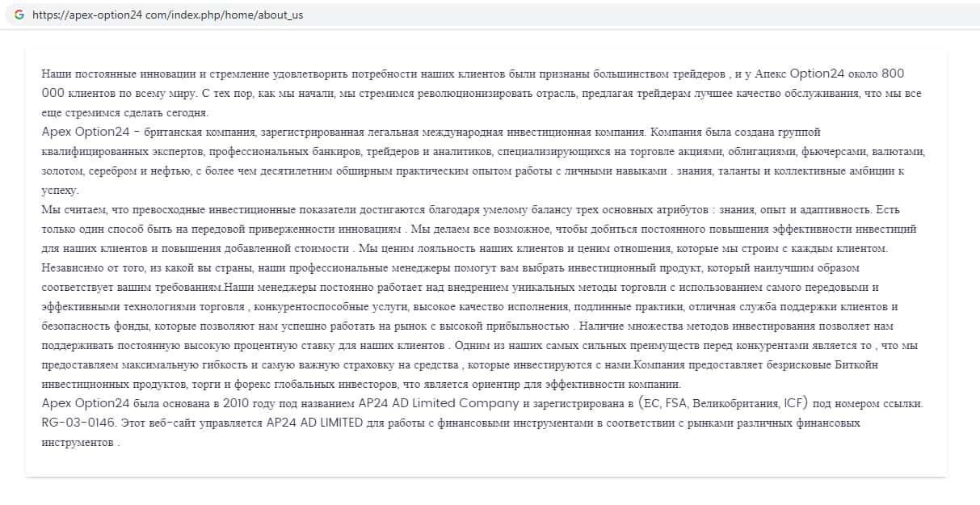
Task: Click the 'about_us' part of the URL
Action: coord(280,15)
